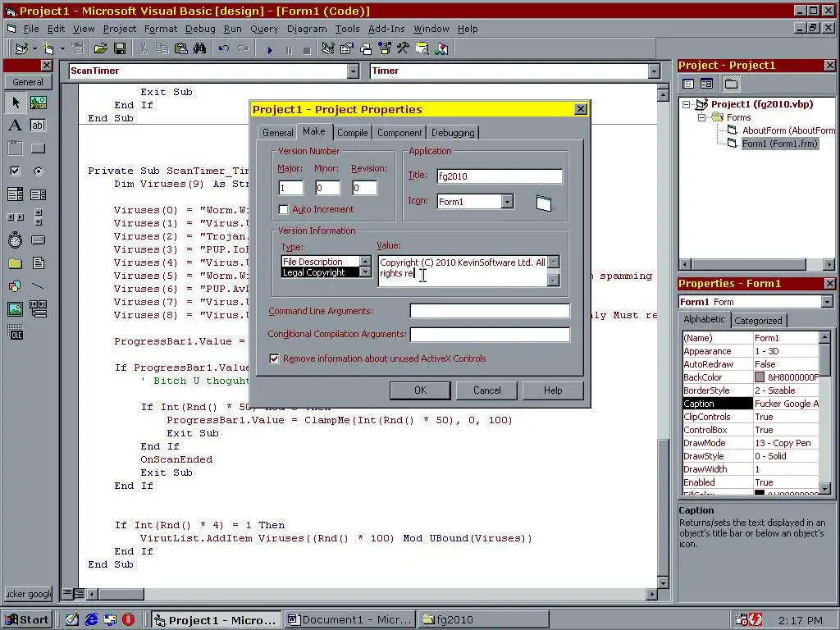Screen dimensions: 840x630
Task: Select the OLE container tool
Action: click(x=16, y=332)
